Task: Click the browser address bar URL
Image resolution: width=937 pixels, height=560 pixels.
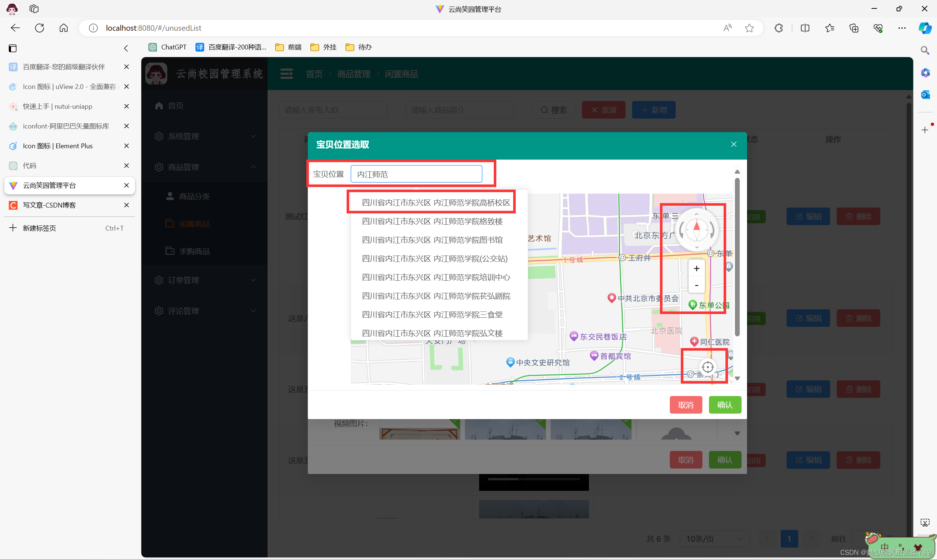Action: click(x=154, y=28)
